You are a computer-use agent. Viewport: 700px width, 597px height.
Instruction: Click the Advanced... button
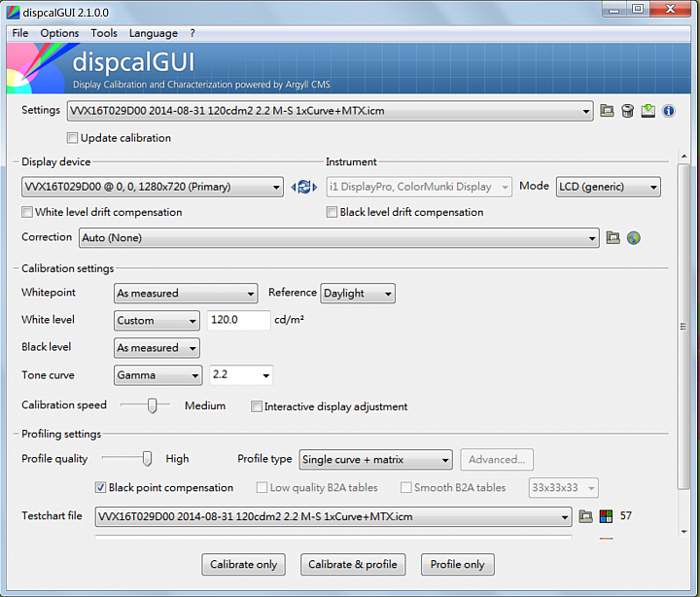tap(497, 460)
